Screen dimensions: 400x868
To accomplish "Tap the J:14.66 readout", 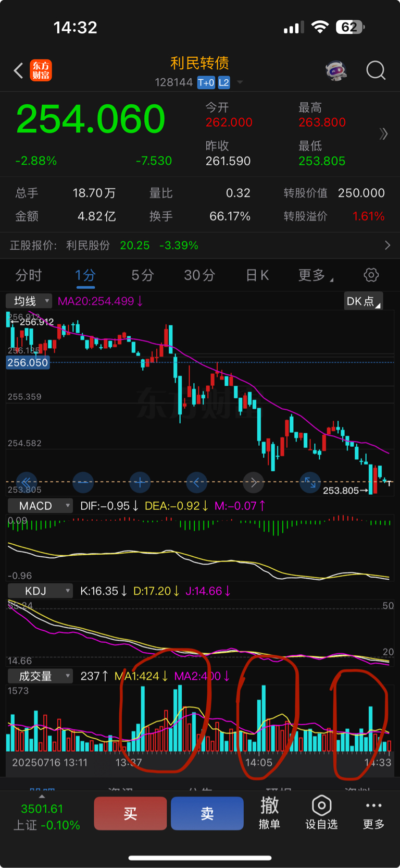I will (x=208, y=591).
